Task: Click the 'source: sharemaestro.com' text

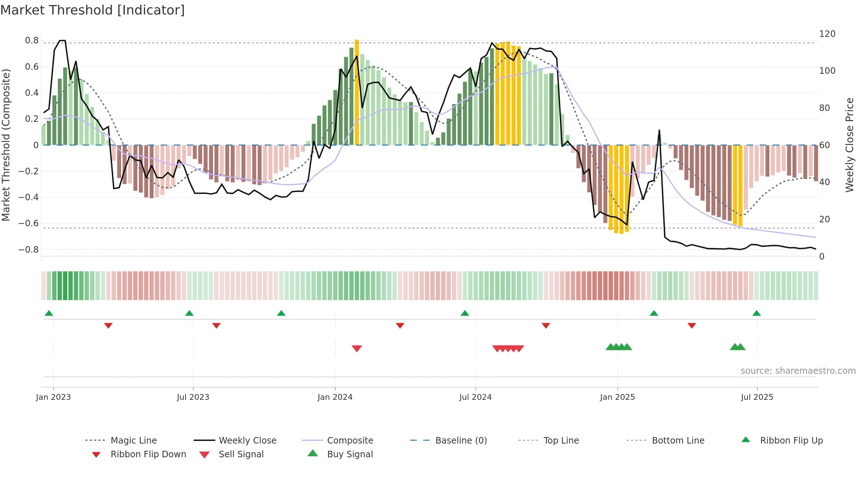Action: point(798,371)
